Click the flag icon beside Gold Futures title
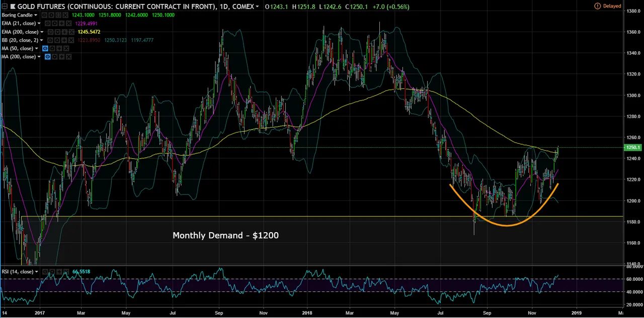644x318 pixels. click(13, 7)
